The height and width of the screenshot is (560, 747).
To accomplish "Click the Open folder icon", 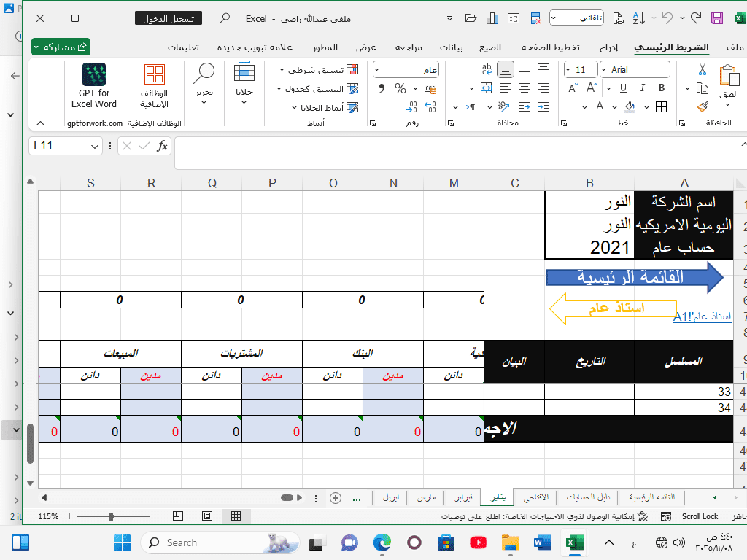I will pyautogui.click(x=471, y=18).
